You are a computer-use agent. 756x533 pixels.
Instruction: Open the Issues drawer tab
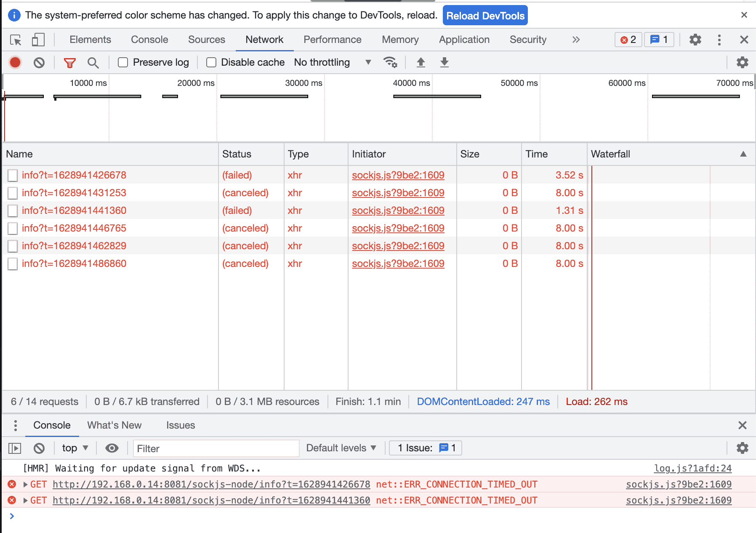(x=180, y=425)
